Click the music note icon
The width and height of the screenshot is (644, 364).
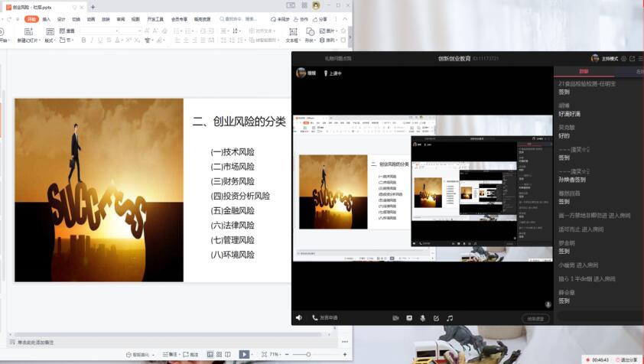[450, 317]
